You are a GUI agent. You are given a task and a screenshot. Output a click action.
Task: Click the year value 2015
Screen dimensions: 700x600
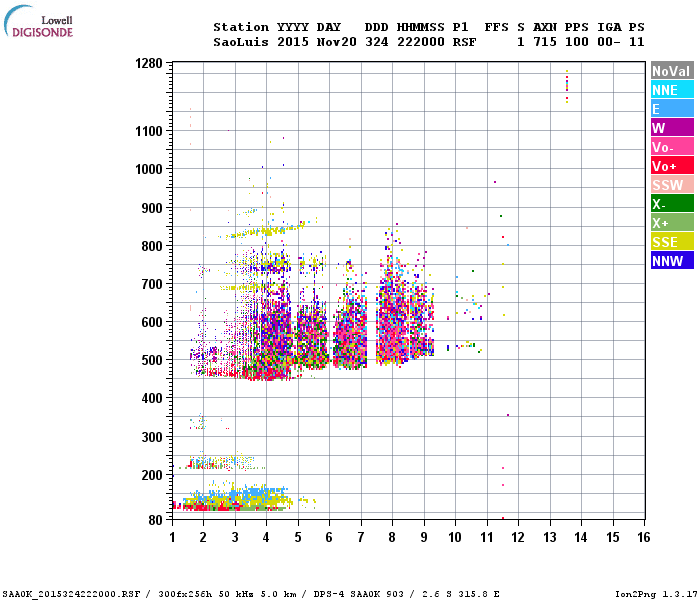coord(293,42)
